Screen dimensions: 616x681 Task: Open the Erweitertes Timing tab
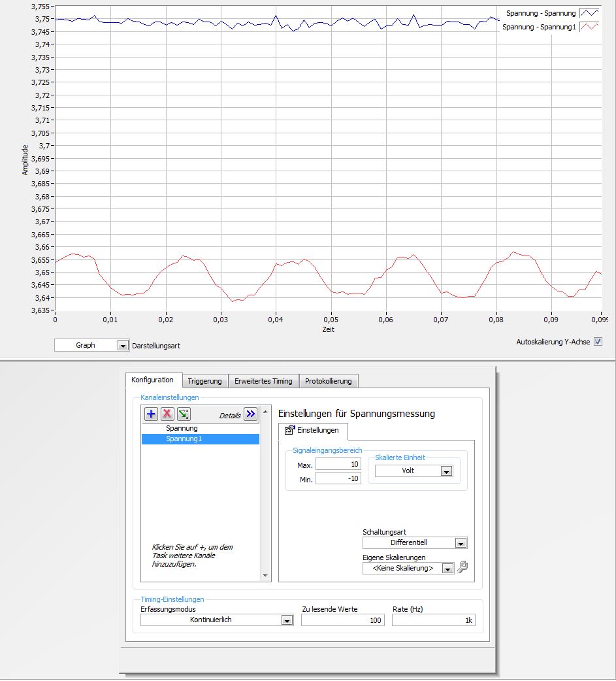[263, 381]
